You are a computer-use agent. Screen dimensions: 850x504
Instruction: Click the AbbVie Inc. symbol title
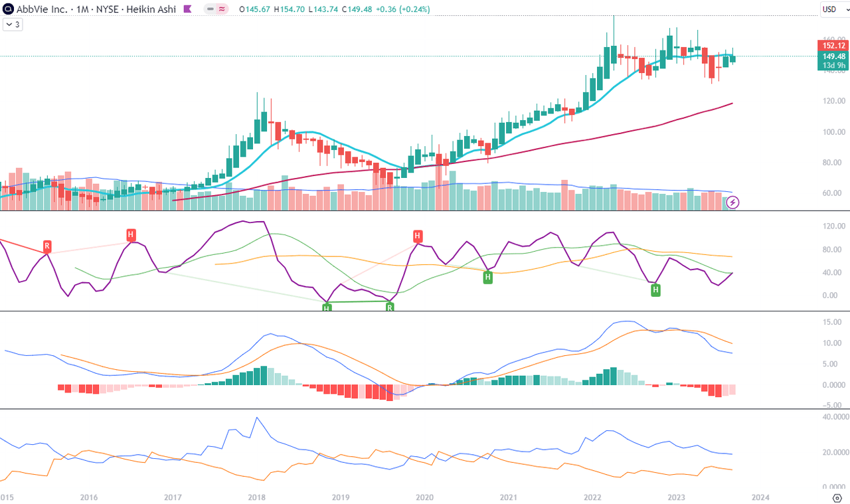pos(42,9)
